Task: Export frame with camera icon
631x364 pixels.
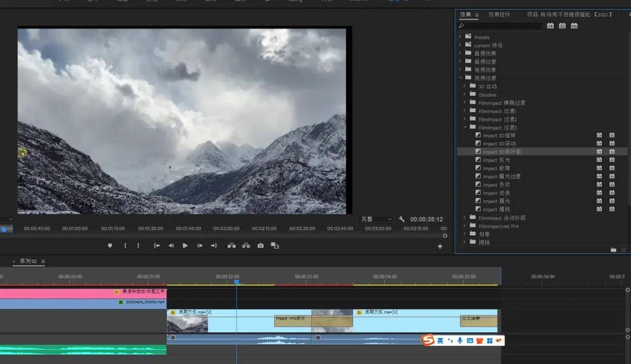Action: pos(261,245)
